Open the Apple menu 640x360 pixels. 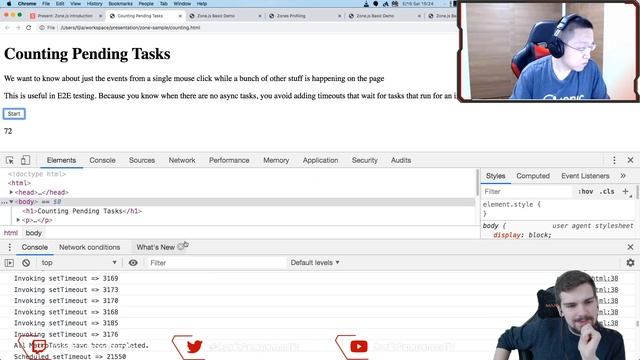click(9, 4)
